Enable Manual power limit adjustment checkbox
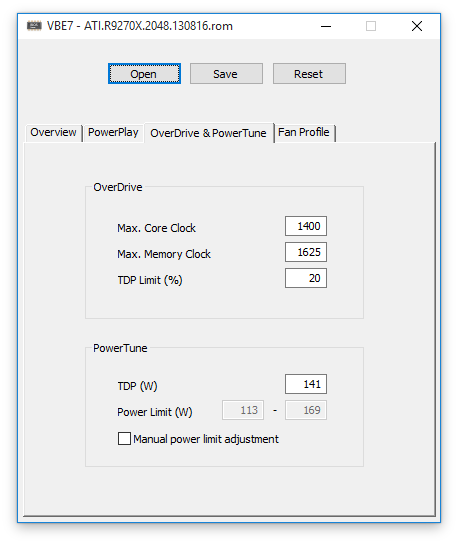The width and height of the screenshot is (458, 544). coord(124,439)
